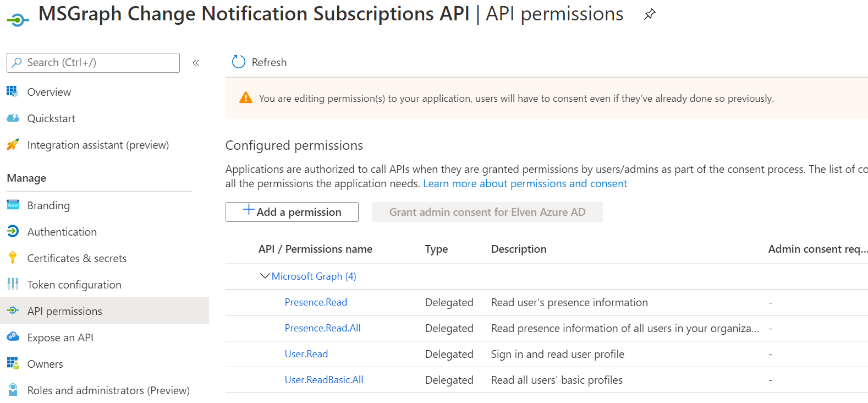
Task: Click the search magnifier icon
Action: coord(17,63)
